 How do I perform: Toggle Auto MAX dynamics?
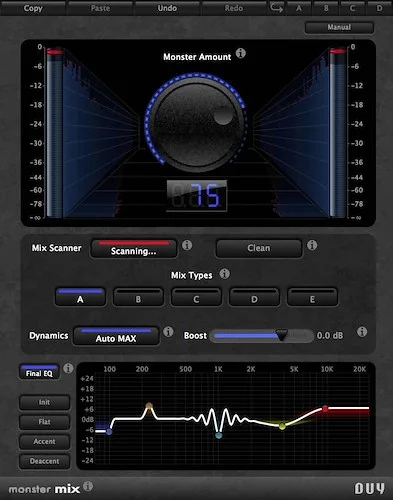116,336
